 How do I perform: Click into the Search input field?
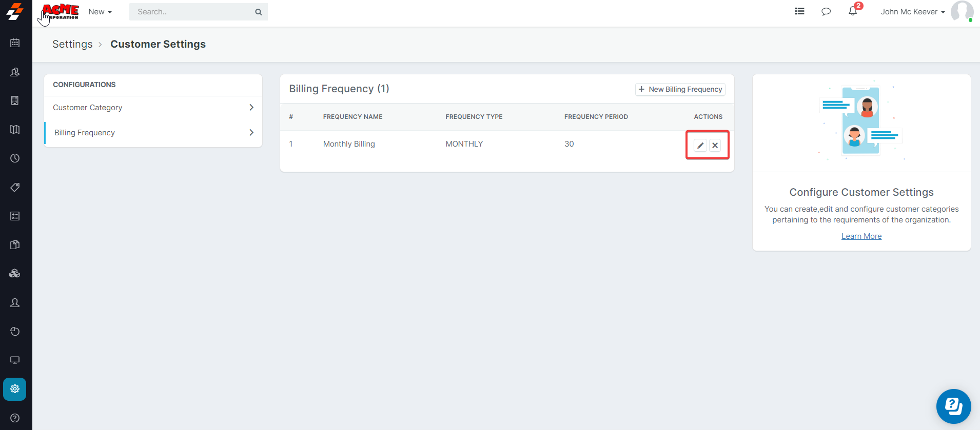coord(193,12)
